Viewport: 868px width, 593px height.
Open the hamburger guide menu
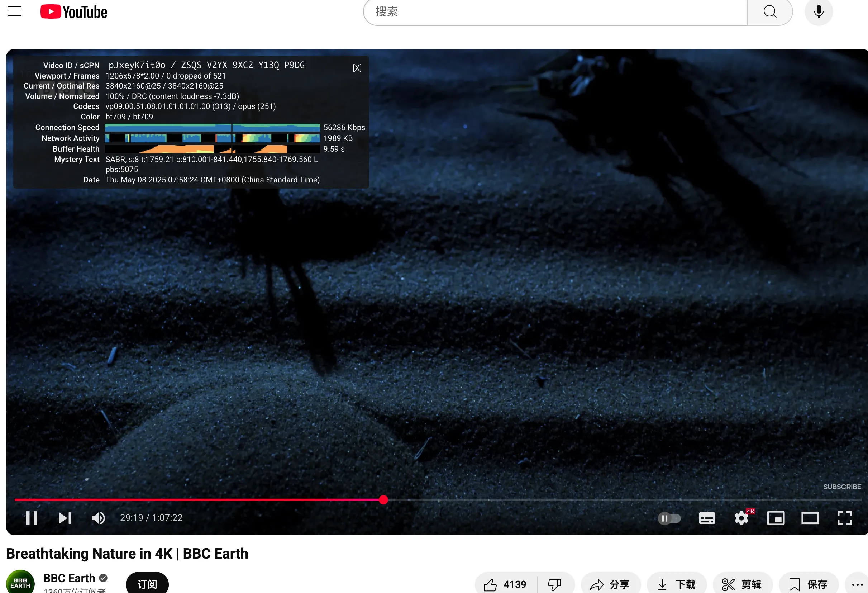(x=15, y=11)
